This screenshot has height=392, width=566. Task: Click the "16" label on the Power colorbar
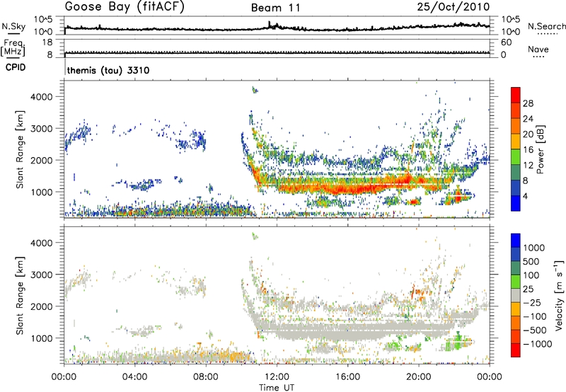(528, 150)
